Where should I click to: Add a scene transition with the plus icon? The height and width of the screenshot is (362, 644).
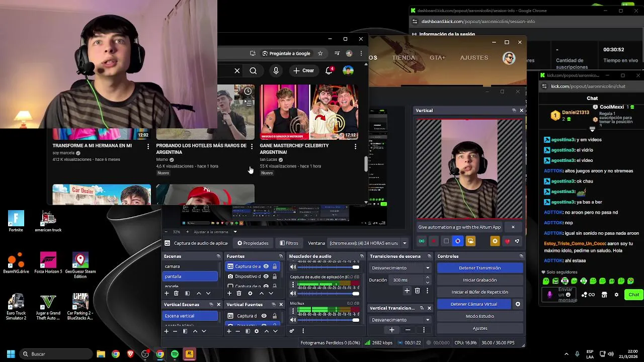point(407,291)
